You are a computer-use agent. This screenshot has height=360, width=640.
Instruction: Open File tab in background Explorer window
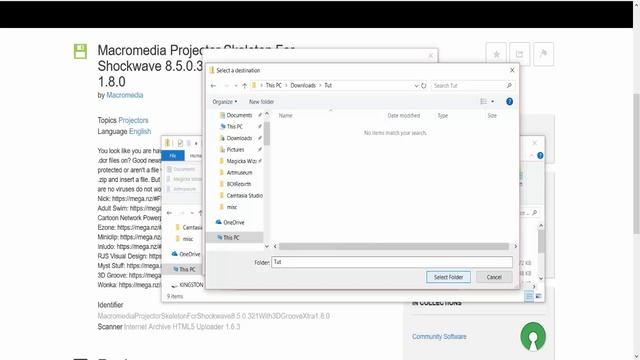(x=173, y=156)
